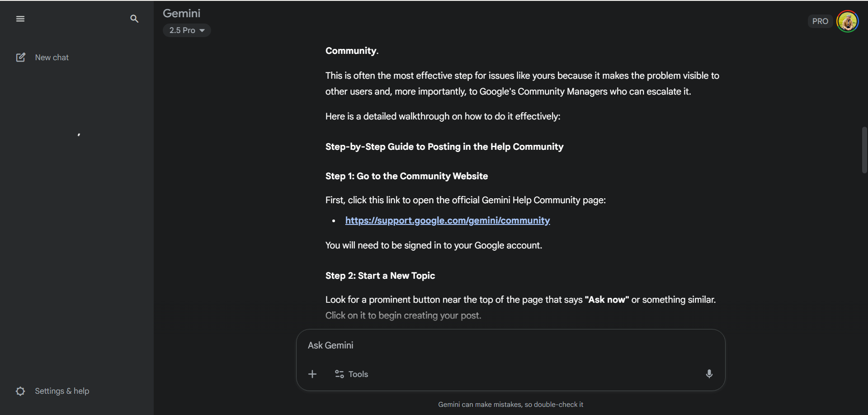
Task: Click the Tools text label
Action: (358, 374)
